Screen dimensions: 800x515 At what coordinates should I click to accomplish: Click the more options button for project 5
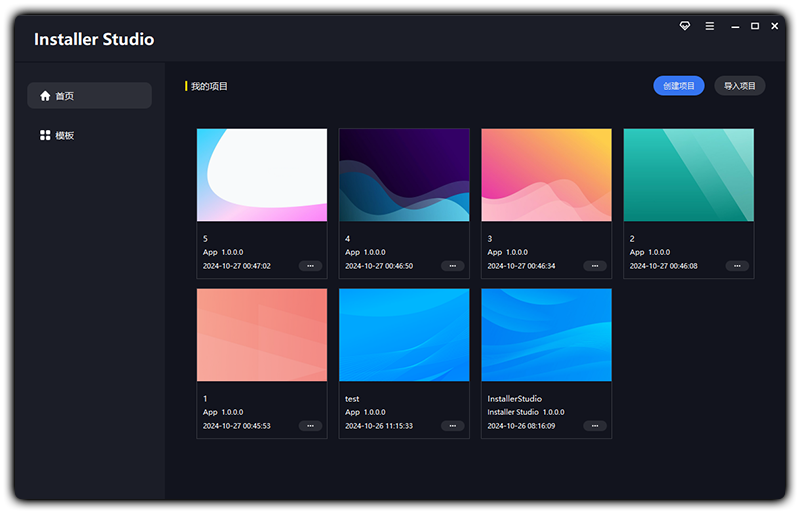point(311,266)
